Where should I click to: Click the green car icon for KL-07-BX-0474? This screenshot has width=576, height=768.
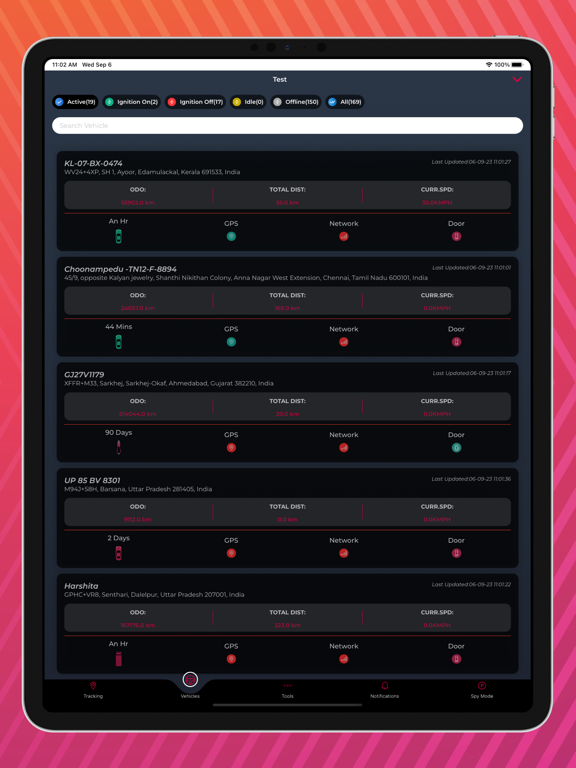pyautogui.click(x=119, y=237)
